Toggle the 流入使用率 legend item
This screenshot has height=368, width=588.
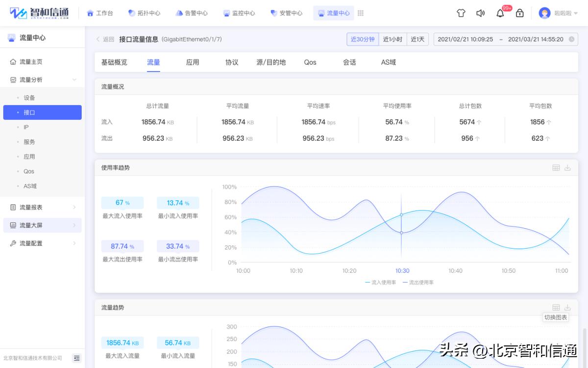[380, 282]
